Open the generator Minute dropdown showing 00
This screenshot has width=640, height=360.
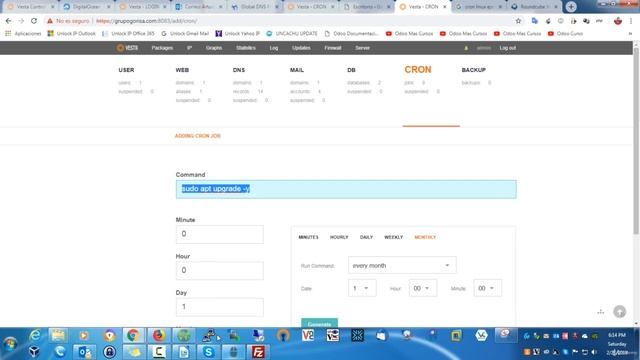(x=487, y=288)
